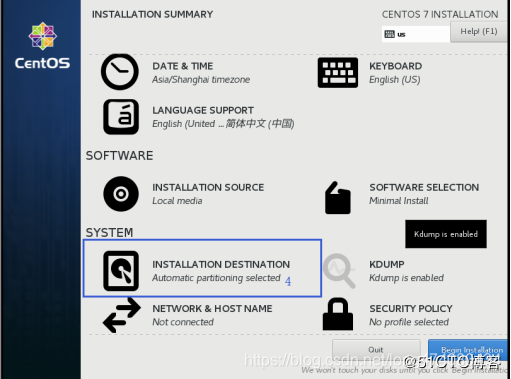
Task: Open Help with the Help! (F1) button
Action: pyautogui.click(x=479, y=32)
